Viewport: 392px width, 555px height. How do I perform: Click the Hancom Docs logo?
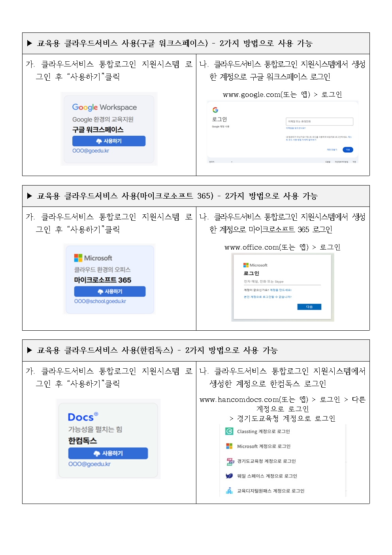point(83,417)
